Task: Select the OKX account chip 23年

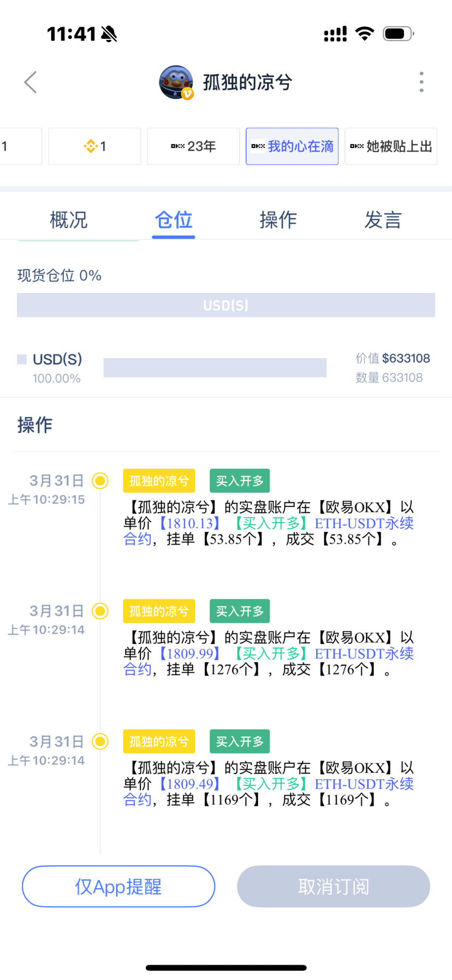Action: [x=193, y=146]
